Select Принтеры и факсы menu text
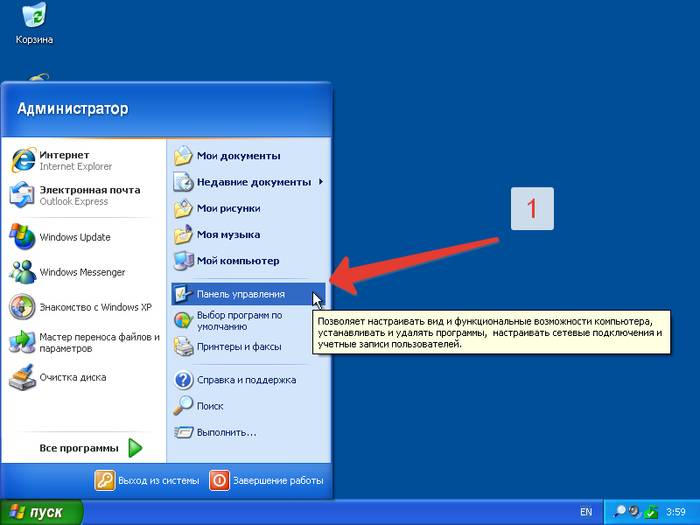 pyautogui.click(x=239, y=347)
